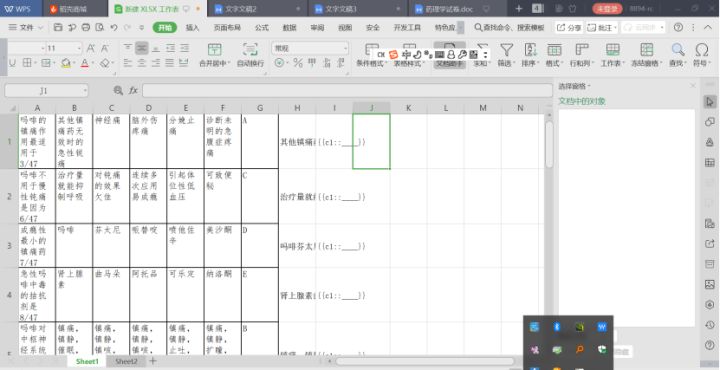Expand more ribbon tabs after 特色应
The height and width of the screenshot is (370, 720).
[461, 28]
